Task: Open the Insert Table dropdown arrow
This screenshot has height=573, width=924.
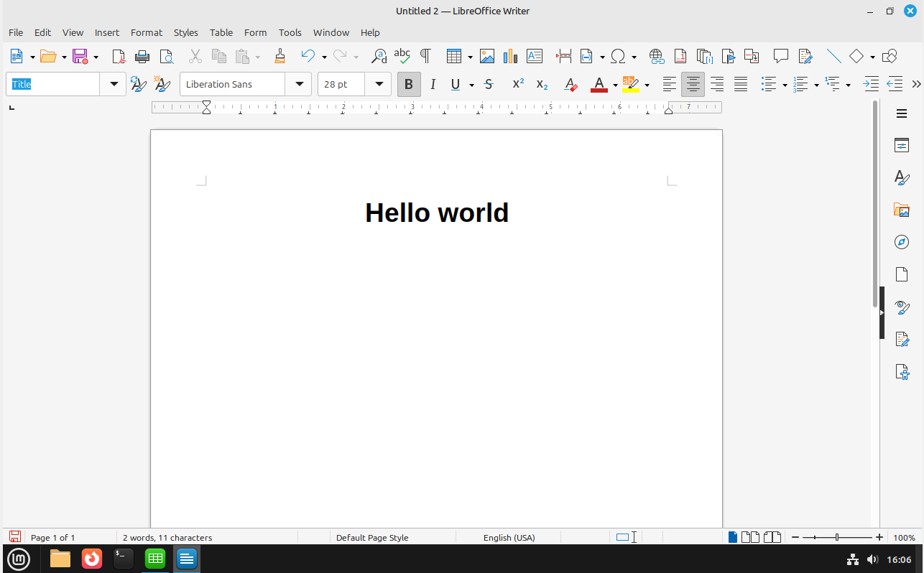Action: [x=470, y=57]
